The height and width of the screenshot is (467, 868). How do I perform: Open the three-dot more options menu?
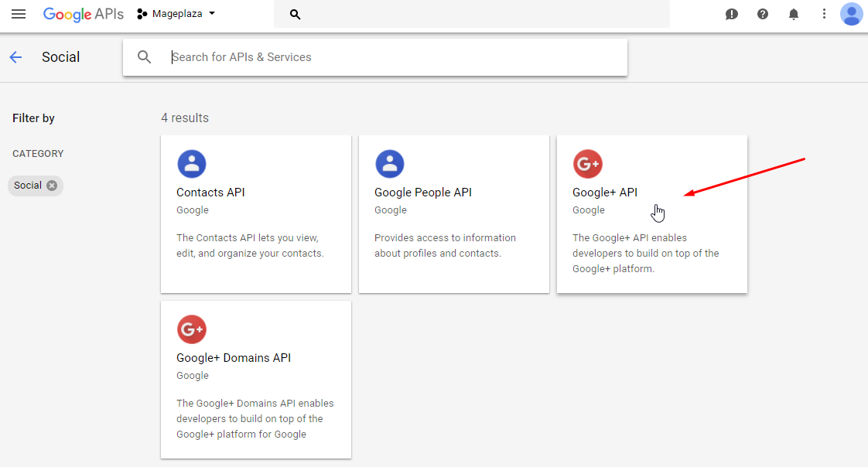(824, 14)
